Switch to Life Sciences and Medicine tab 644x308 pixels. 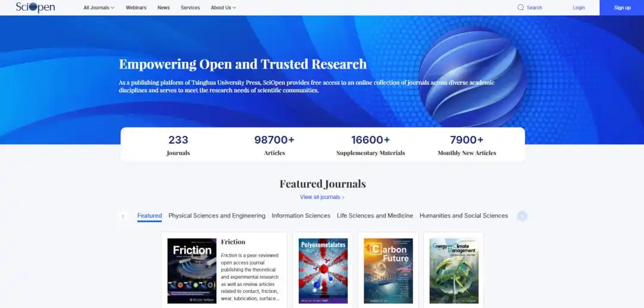tap(375, 216)
